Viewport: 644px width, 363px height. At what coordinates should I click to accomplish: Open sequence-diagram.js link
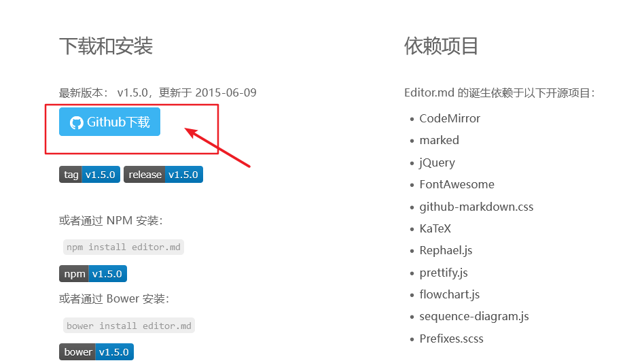474,317
